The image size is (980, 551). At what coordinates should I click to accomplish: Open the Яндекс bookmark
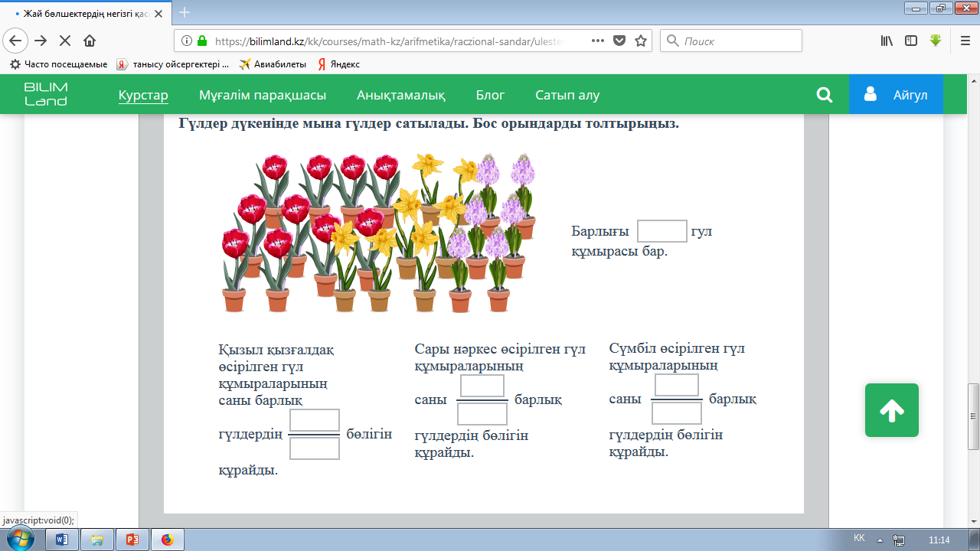pyautogui.click(x=338, y=64)
